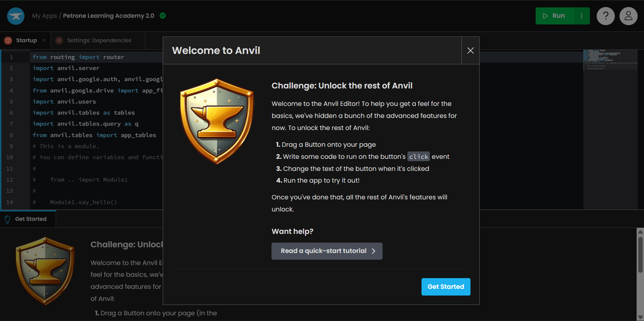
Task: Click the code minimap preview
Action: pyautogui.click(x=610, y=60)
